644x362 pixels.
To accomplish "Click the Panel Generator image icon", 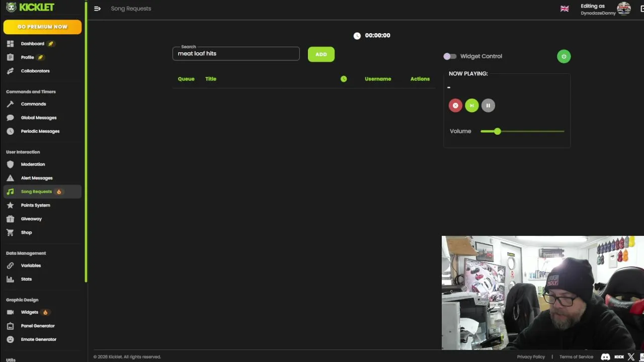I will pos(10,326).
